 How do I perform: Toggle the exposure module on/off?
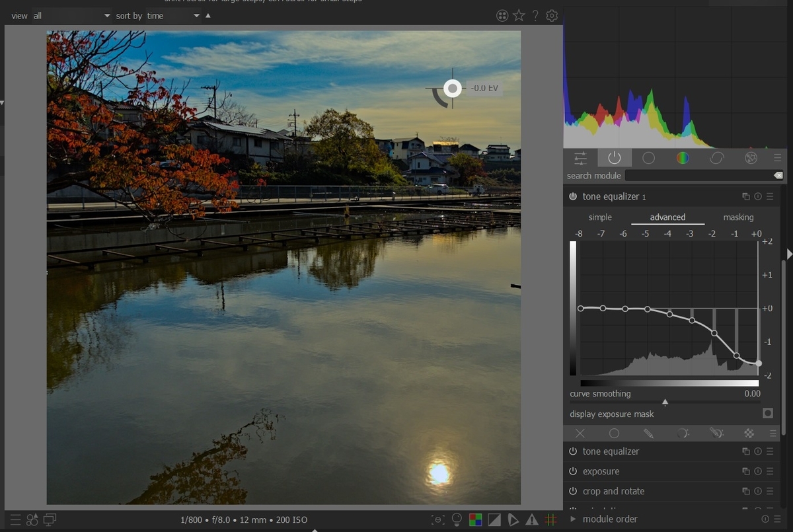573,471
